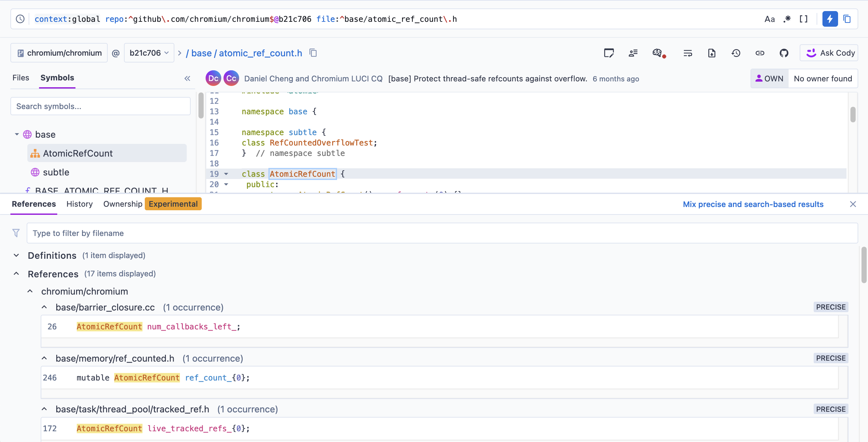View file history clock-arrow icon

736,53
